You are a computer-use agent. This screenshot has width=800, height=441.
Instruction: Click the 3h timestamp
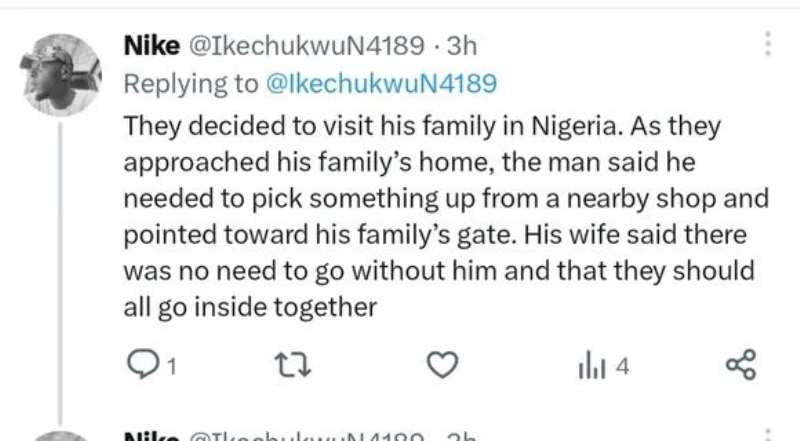coord(462,46)
